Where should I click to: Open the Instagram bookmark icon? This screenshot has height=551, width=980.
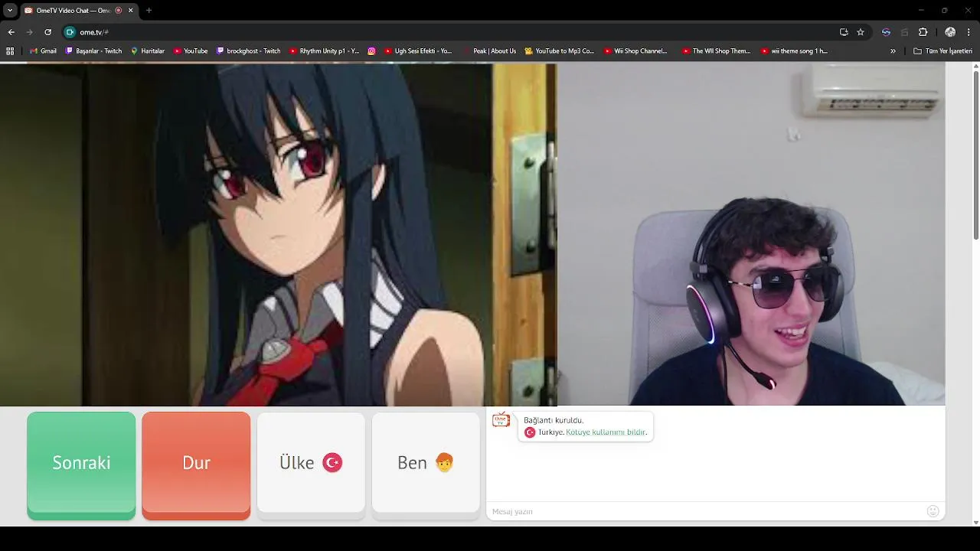pos(371,51)
